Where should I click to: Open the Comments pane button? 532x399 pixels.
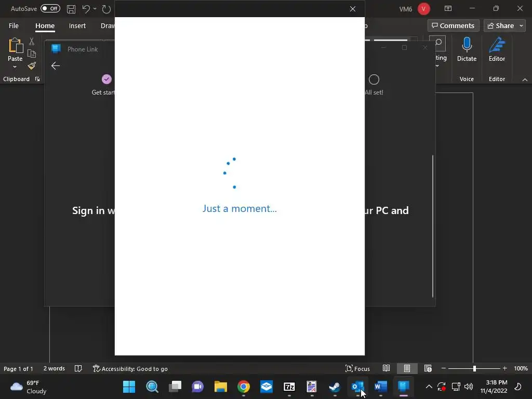(453, 26)
